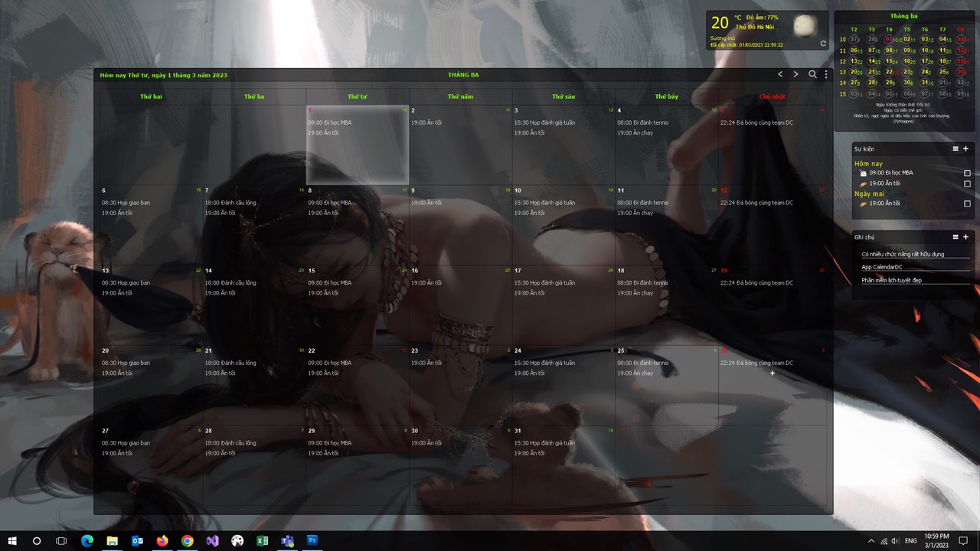Click the 'Thứ năm' column header
Viewport: 980px width, 551px height.
460,96
